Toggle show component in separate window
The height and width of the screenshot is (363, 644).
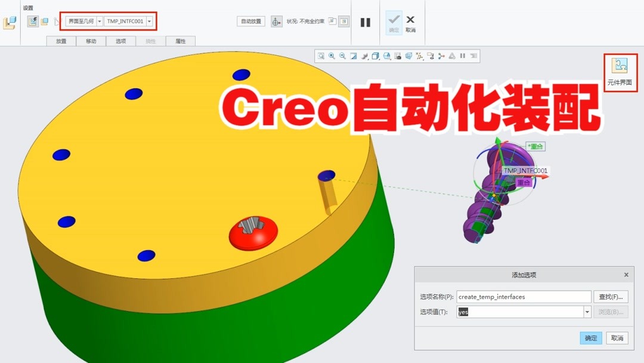[332, 21]
